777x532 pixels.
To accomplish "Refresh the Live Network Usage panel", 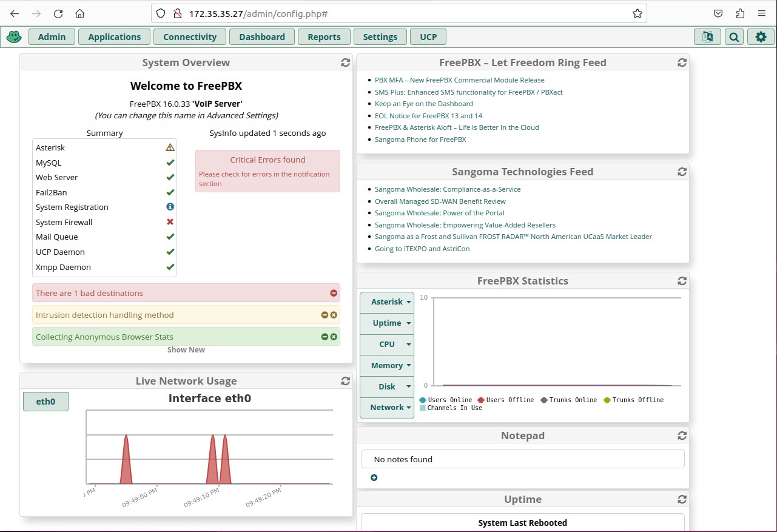I will [x=345, y=381].
